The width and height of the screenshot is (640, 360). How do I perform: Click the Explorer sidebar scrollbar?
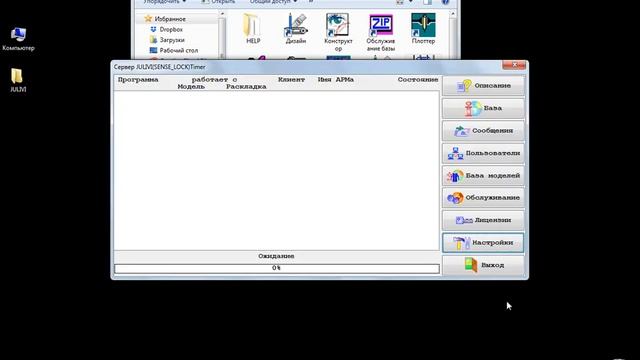click(222, 35)
